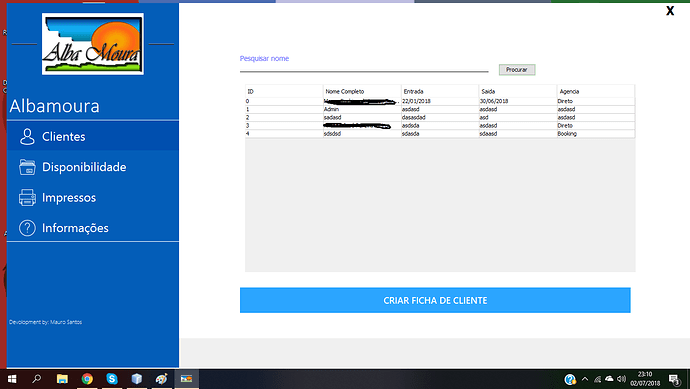Select the Informações question mark icon
The height and width of the screenshot is (389, 690).
click(x=27, y=228)
